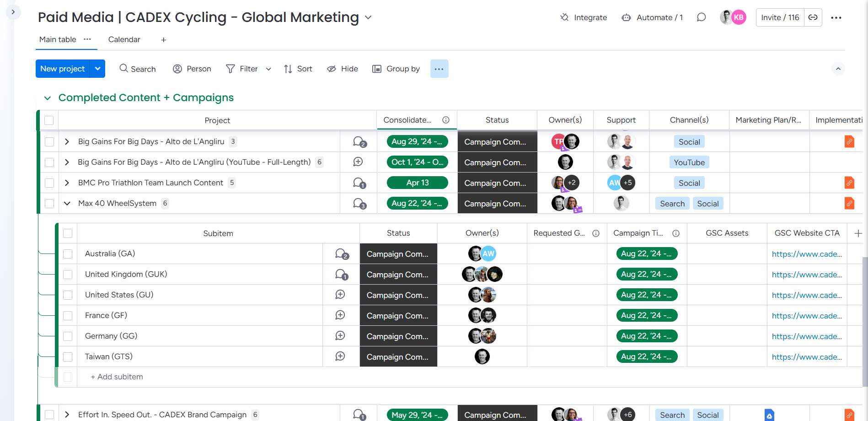Open board options three-dot menu

click(x=836, y=17)
